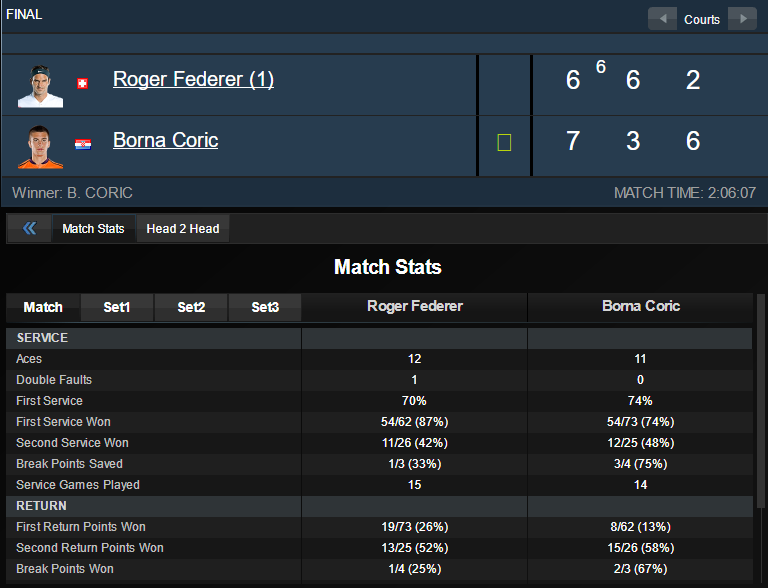This screenshot has height=588, width=768.
Task: Click Borna Coric's headshot photo
Action: 40,146
